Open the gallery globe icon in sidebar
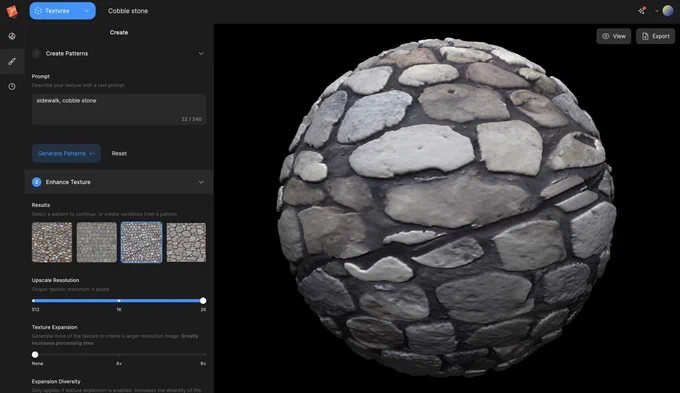 coord(12,36)
